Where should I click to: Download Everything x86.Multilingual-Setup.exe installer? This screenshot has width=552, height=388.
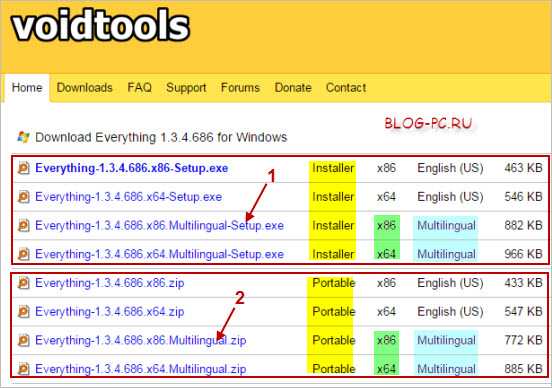[x=159, y=225]
